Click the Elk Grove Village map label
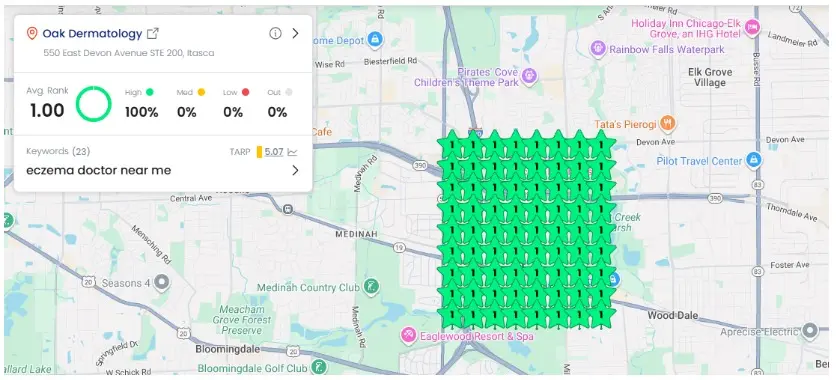 tap(710, 77)
